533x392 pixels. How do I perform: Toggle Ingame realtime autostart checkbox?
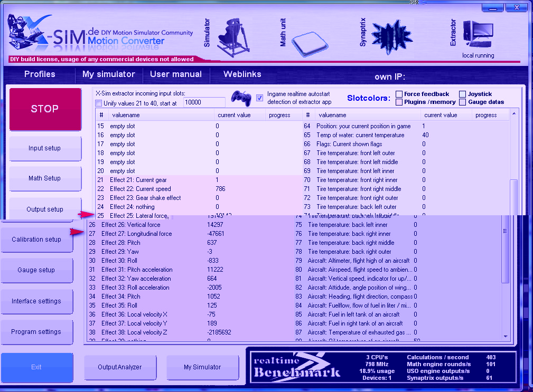(x=259, y=98)
